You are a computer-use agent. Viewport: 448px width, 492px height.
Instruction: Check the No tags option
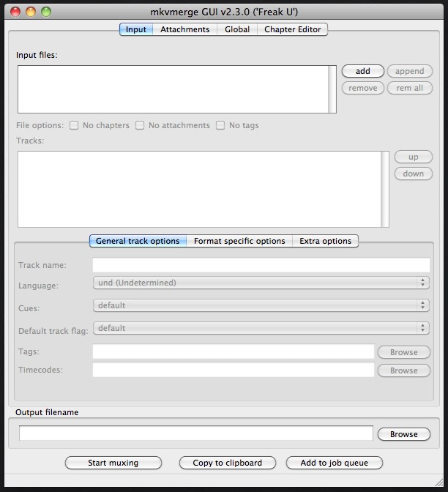point(220,125)
